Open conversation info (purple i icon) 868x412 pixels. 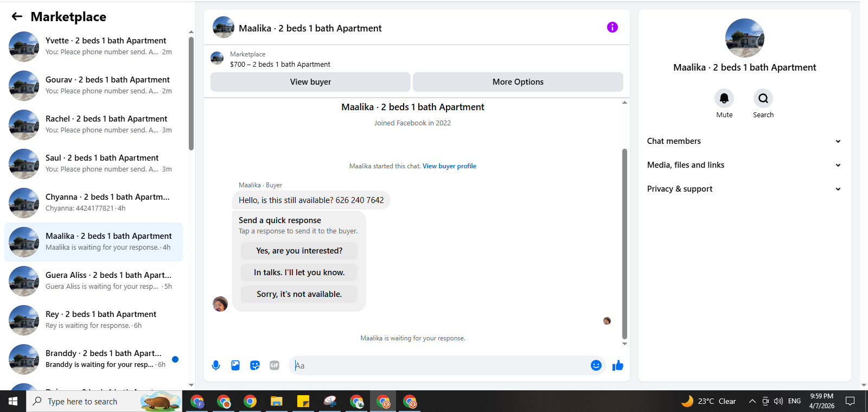tap(612, 27)
